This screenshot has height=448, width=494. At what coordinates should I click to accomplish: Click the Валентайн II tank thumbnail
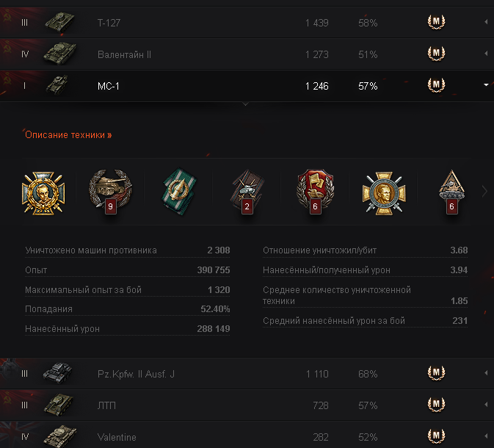[x=59, y=54]
